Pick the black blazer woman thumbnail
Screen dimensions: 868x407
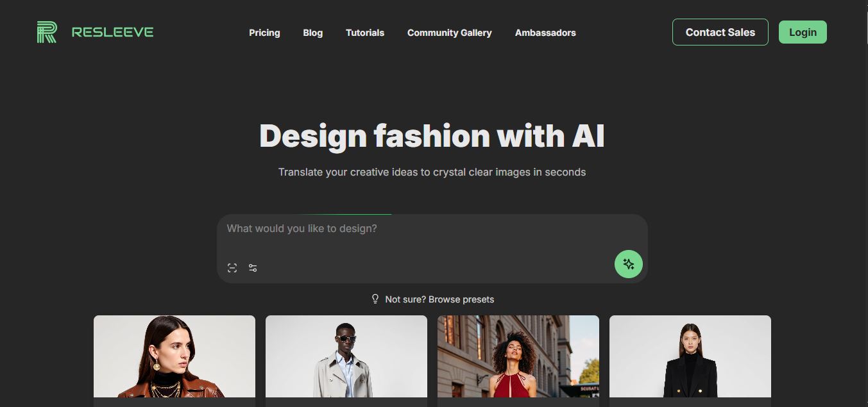click(x=690, y=356)
